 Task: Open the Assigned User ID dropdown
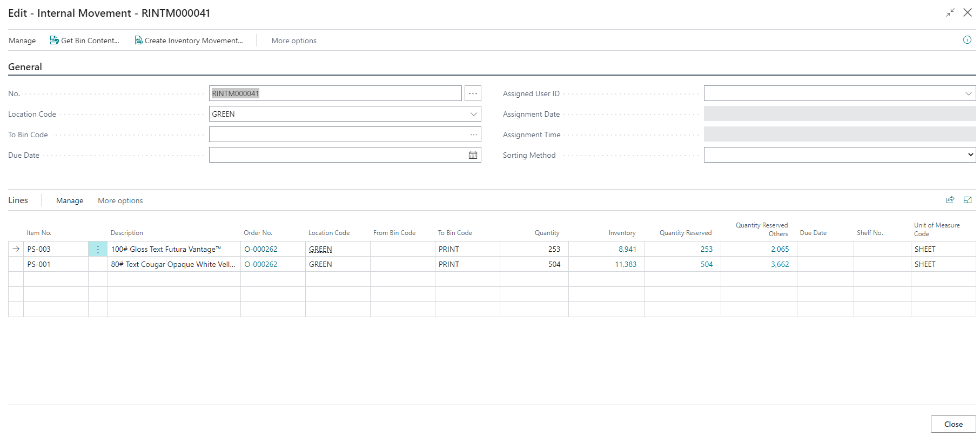[968, 93]
